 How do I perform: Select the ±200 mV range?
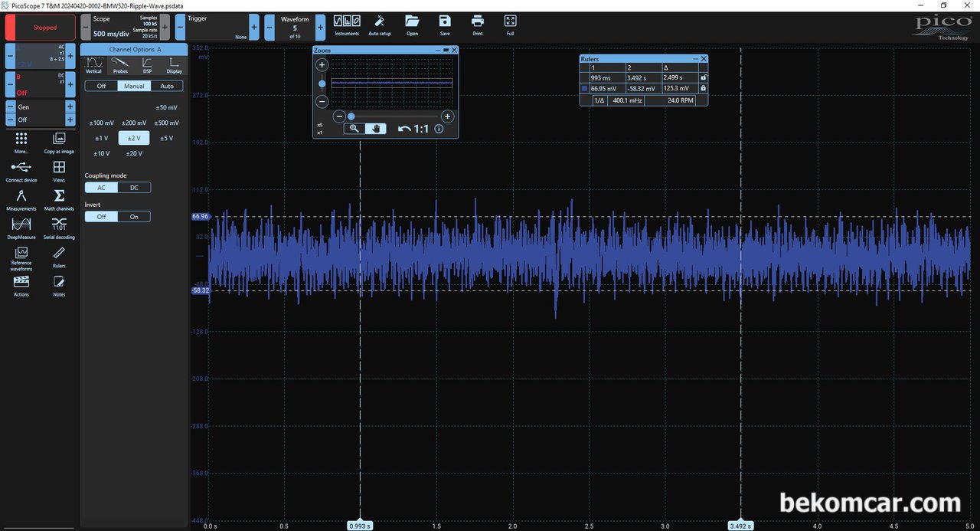pyautogui.click(x=134, y=123)
